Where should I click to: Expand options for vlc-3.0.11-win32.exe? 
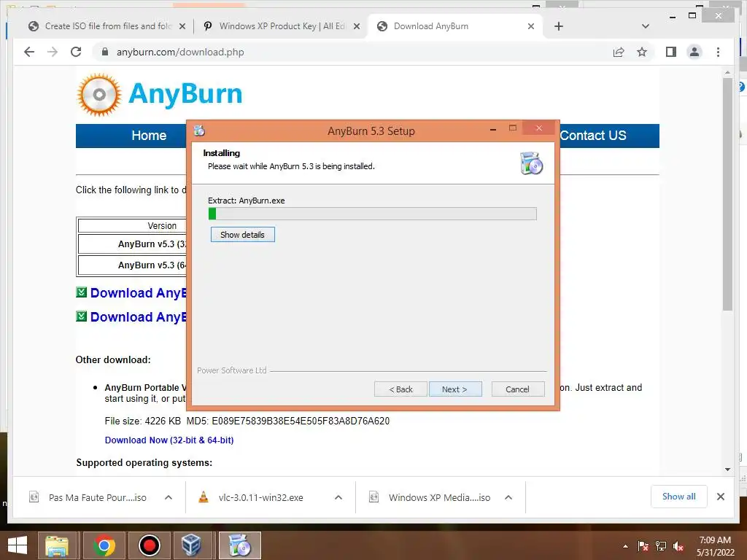[x=338, y=497]
